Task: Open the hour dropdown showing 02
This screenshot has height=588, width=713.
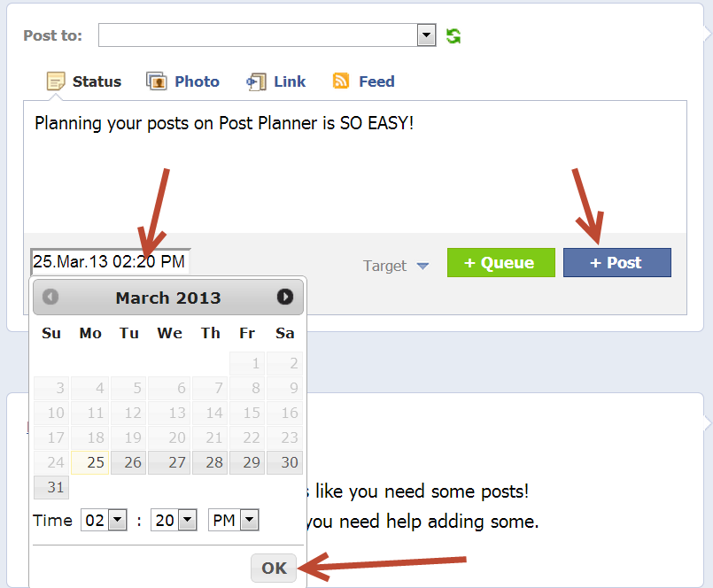Action: tap(117, 521)
